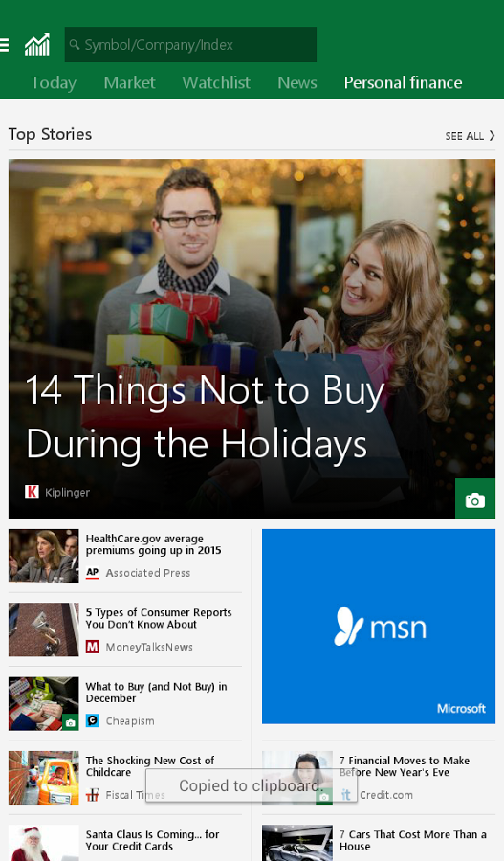504x861 pixels.
Task: Open 14 Things Not to Buy headline
Action: pos(205,417)
